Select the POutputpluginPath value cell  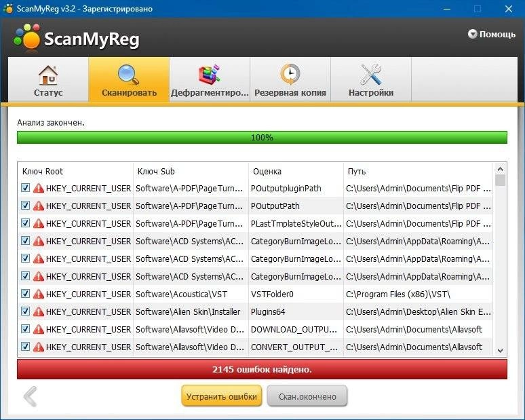click(296, 188)
